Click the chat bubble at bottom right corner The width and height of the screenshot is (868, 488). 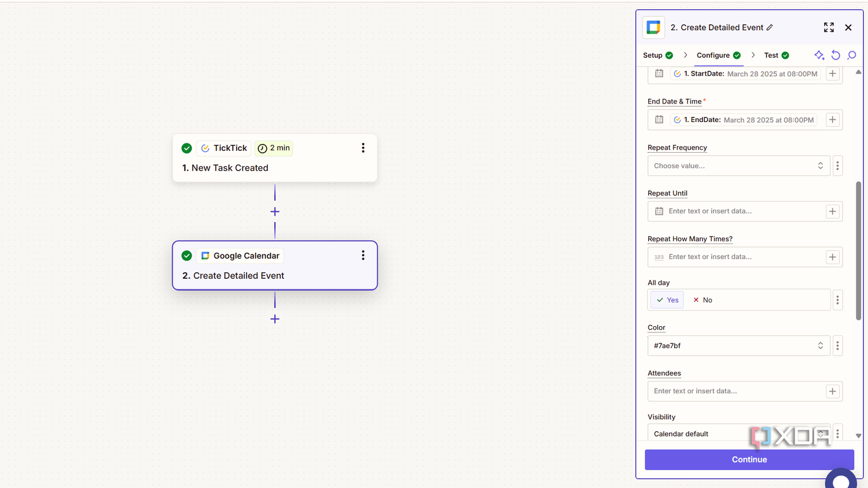click(841, 479)
